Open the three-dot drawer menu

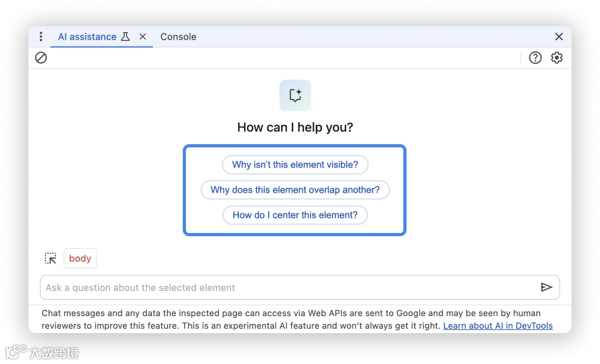(x=41, y=37)
